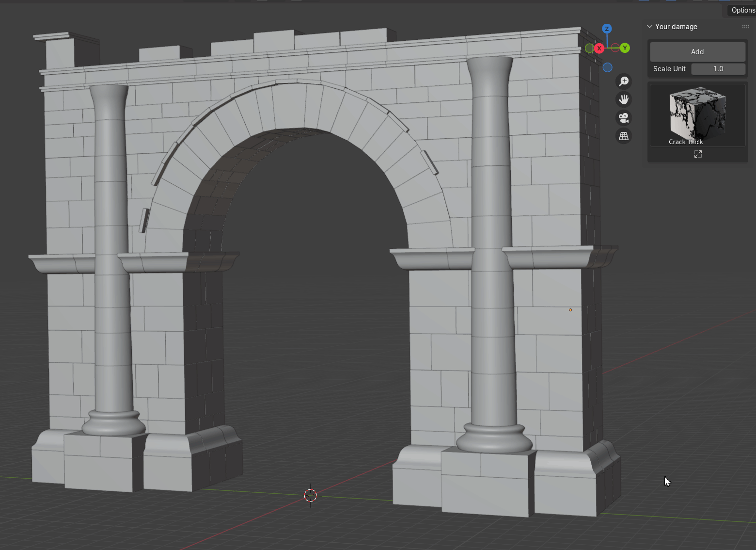Click the Your damage panel drag grip
Viewport: 756px width, 550px height.
[x=745, y=27]
